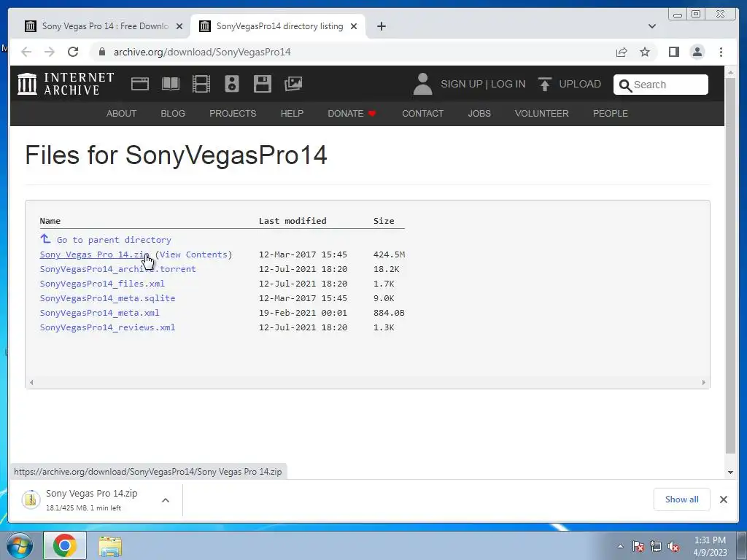The height and width of the screenshot is (560, 747).
Task: Click the muted volume tray icon
Action: click(x=673, y=546)
